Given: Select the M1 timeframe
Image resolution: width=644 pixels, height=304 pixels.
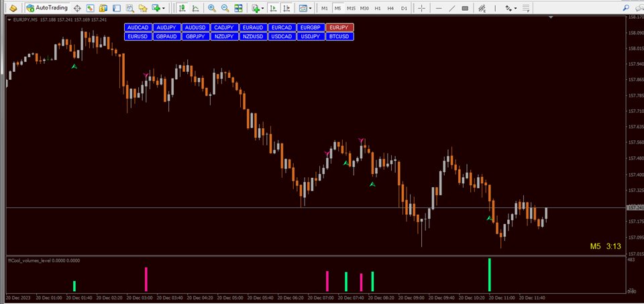Looking at the screenshot, I should [325, 8].
